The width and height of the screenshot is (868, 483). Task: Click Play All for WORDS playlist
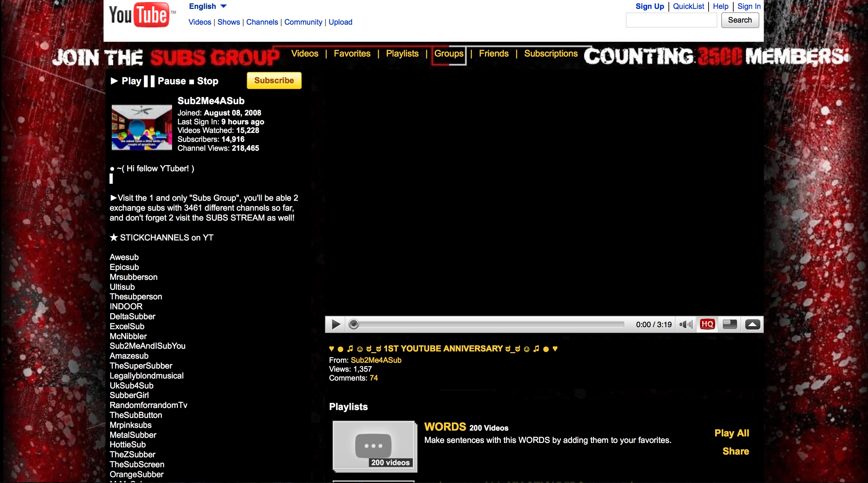coord(732,433)
